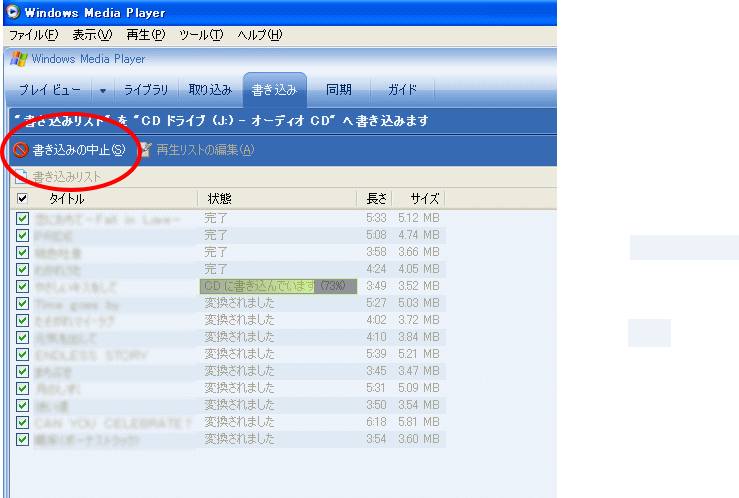Click the Windows Media Player title bar icon
Viewport: 739px width, 498px height.
coord(13,12)
